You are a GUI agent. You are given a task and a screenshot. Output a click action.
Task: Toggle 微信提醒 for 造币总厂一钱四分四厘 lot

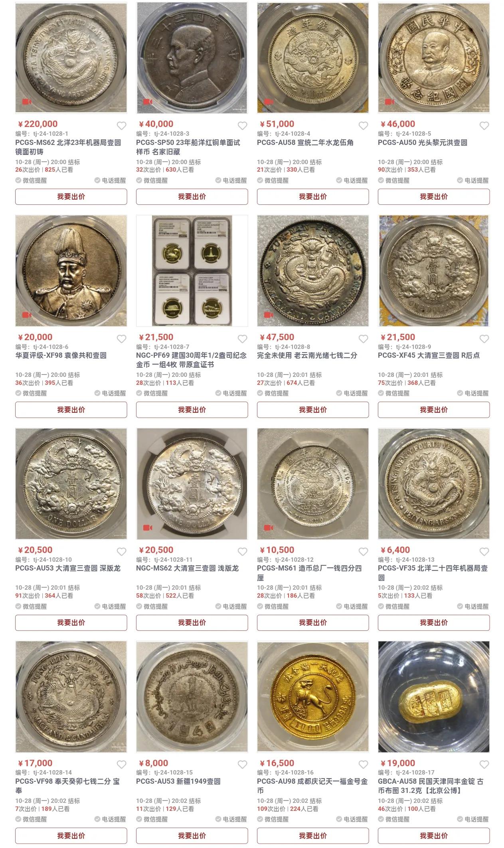click(x=273, y=606)
